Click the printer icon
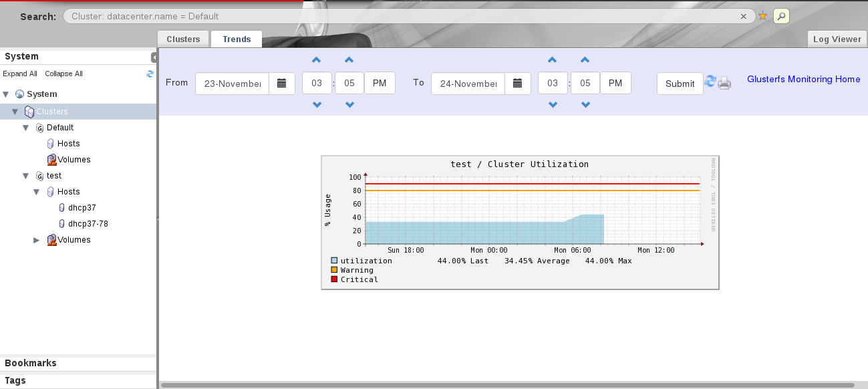This screenshot has height=389, width=868. pyautogui.click(x=725, y=84)
